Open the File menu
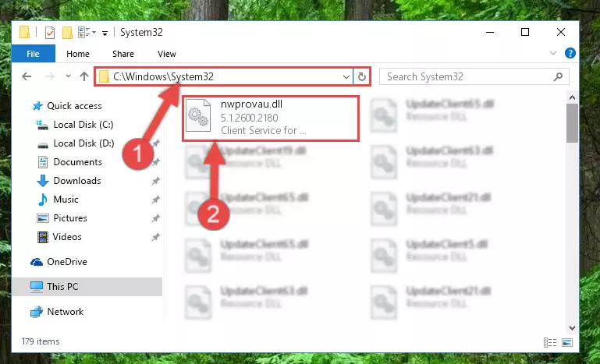Viewport: 600px width, 364px height. click(34, 54)
